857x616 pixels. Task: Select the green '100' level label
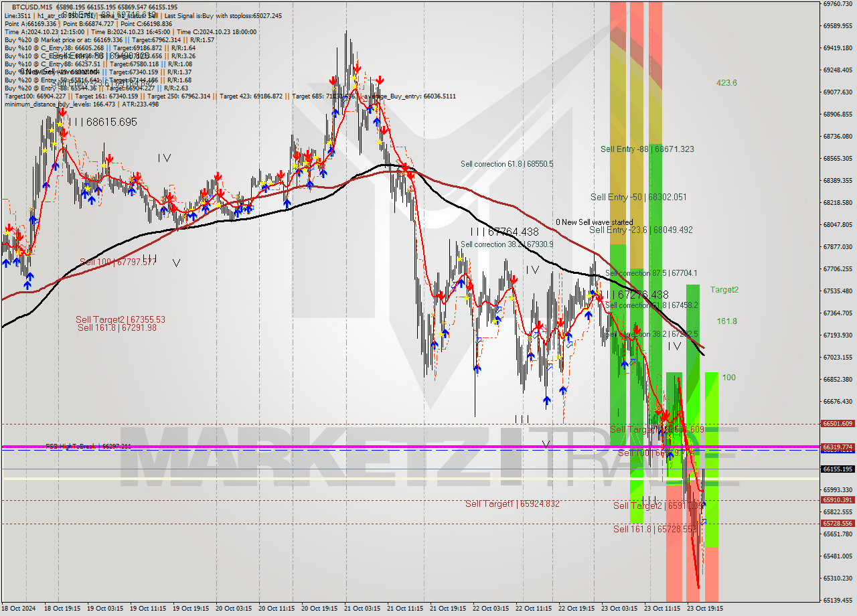728,378
